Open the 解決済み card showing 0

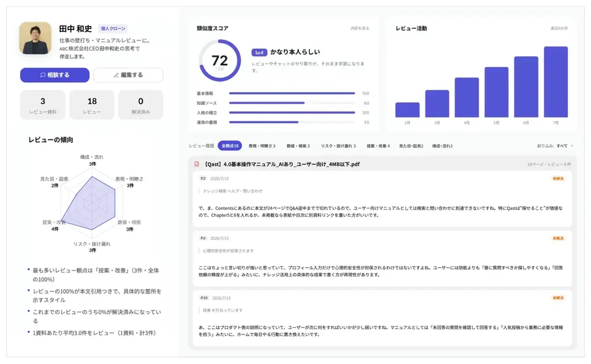point(141,105)
